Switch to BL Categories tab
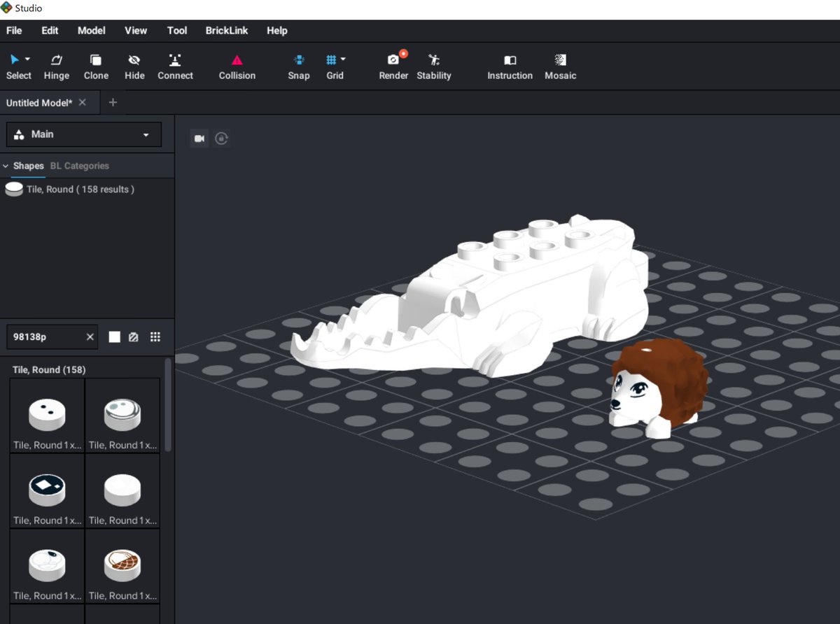The width and height of the screenshot is (840, 624). click(80, 166)
